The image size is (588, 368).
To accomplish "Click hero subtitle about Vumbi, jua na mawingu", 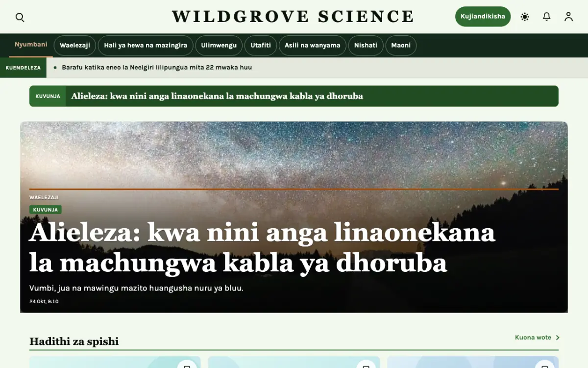I will (136, 288).
